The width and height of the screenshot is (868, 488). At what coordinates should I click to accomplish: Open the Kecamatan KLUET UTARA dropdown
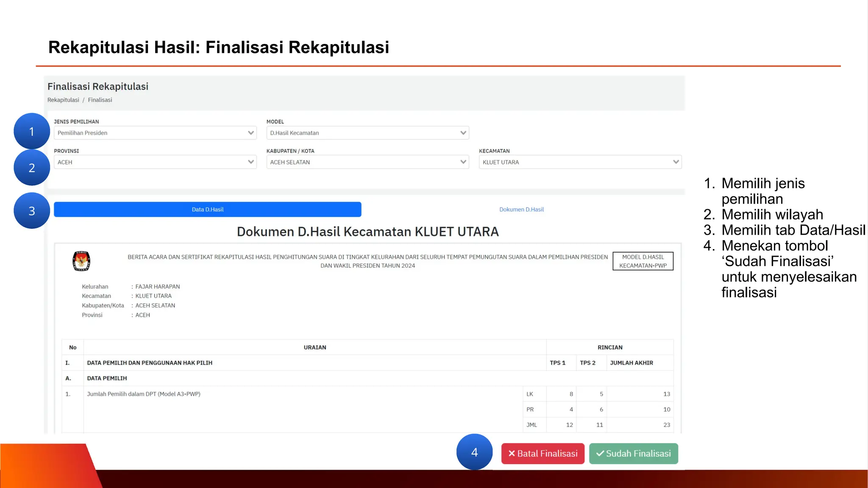[x=580, y=162]
